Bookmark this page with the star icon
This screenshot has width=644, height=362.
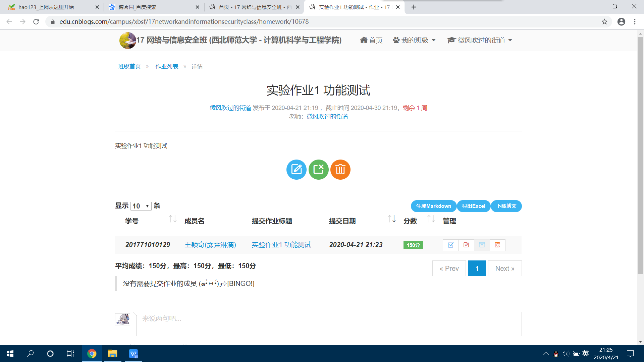pos(604,22)
